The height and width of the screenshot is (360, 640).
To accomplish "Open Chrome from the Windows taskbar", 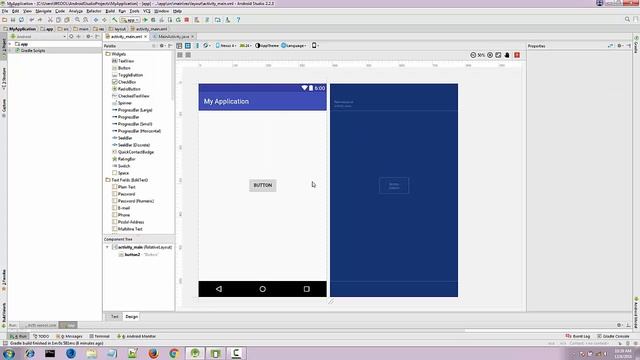I will [x=174, y=353].
